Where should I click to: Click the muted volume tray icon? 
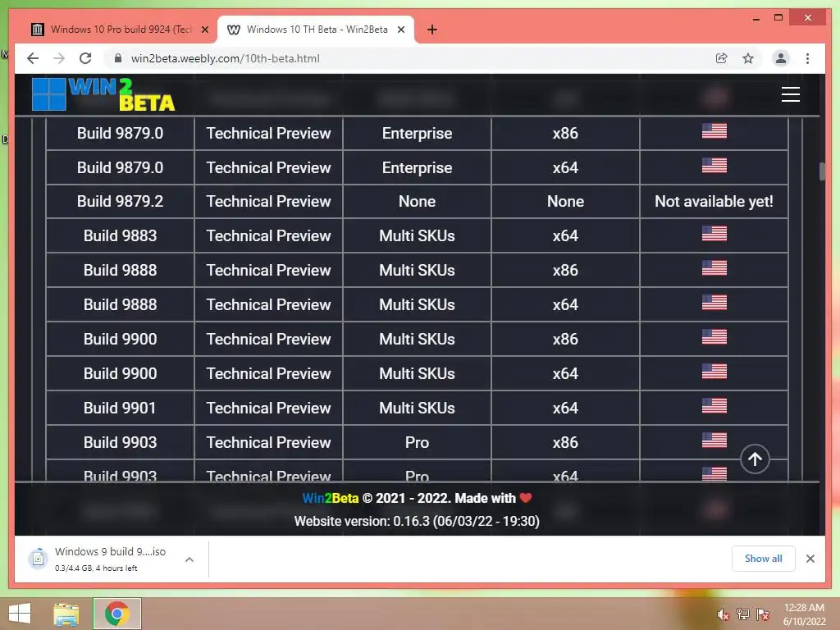[x=724, y=614]
